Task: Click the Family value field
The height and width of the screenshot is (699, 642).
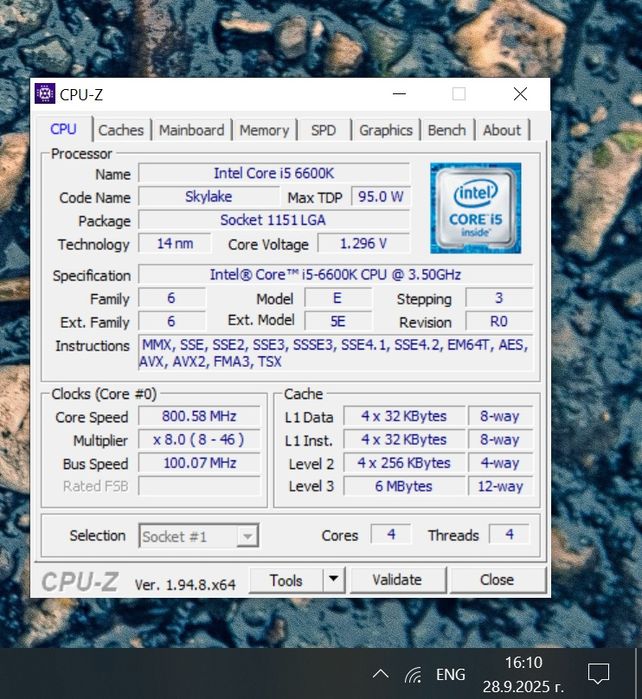Action: click(x=172, y=298)
